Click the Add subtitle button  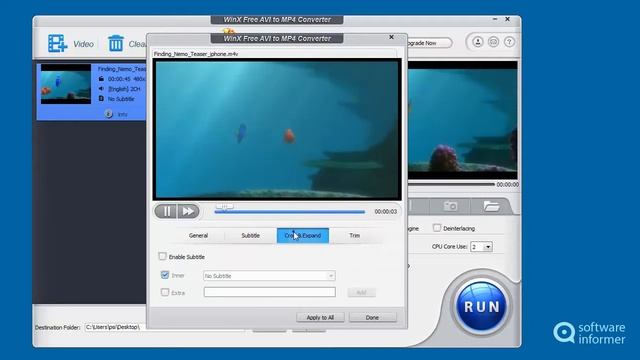[361, 293]
